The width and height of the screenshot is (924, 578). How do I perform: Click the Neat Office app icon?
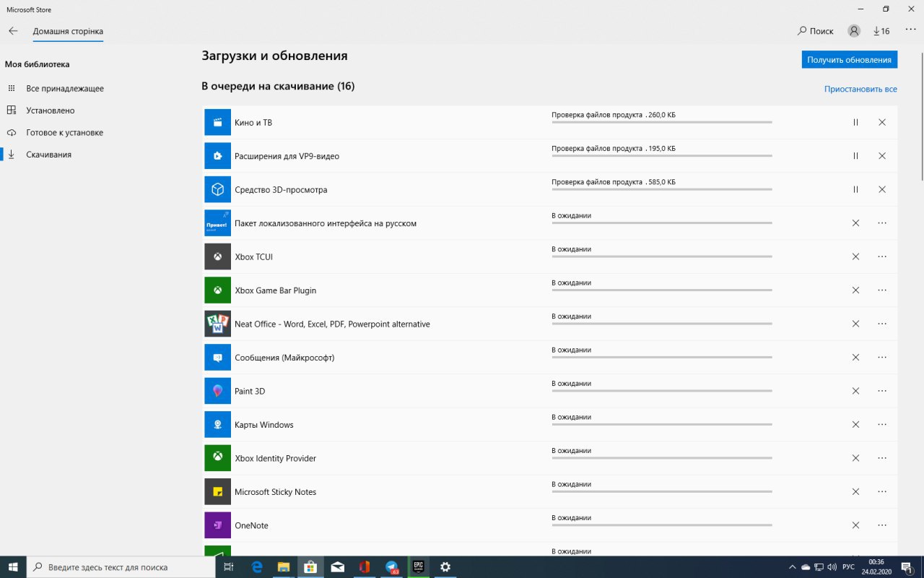click(217, 324)
